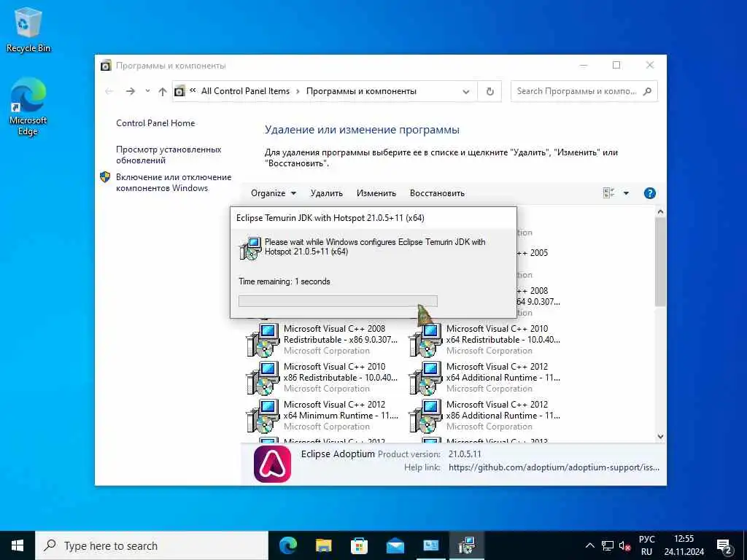Click the muted volume tray icon
Viewport: 747px width, 560px height.
624,545
